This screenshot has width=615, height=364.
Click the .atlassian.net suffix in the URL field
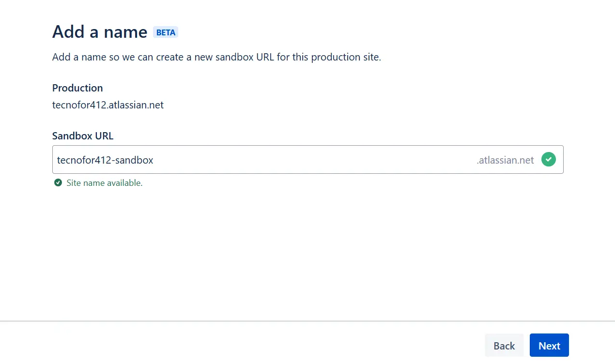[505, 160]
